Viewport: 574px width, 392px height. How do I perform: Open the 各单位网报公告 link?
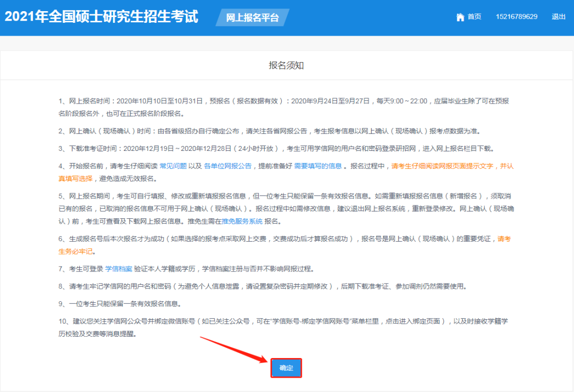[227, 166]
